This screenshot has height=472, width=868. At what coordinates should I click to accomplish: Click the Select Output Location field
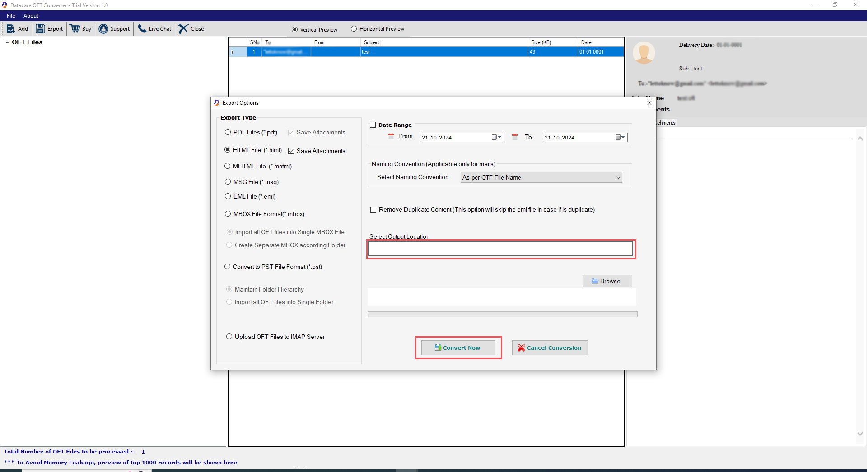(500, 249)
